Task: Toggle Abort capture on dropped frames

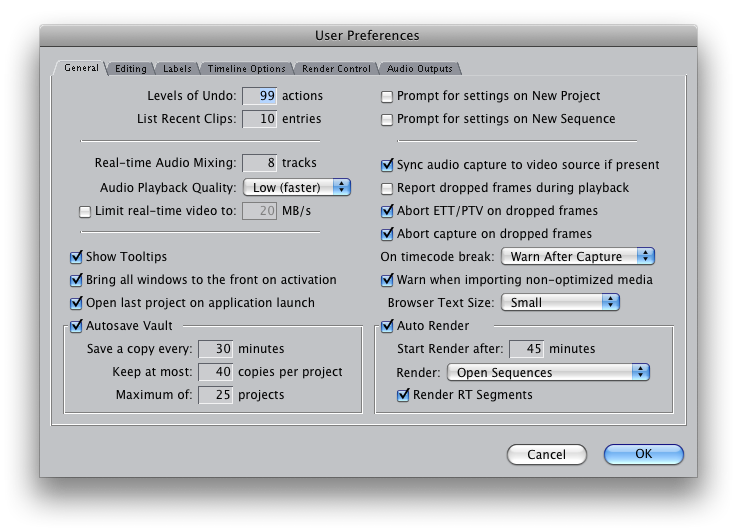Action: [388, 235]
